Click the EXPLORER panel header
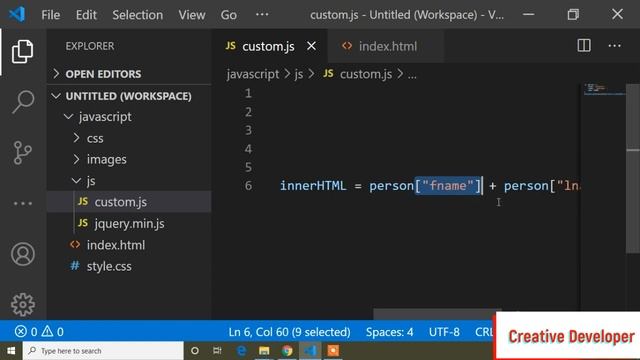Image resolution: width=640 pixels, height=360 pixels. point(90,46)
